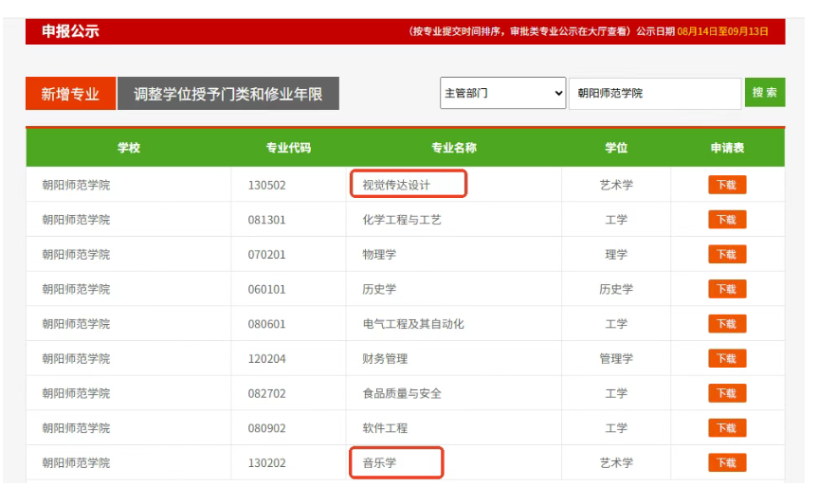
Task: Download the 历史学 application form
Action: point(726,289)
